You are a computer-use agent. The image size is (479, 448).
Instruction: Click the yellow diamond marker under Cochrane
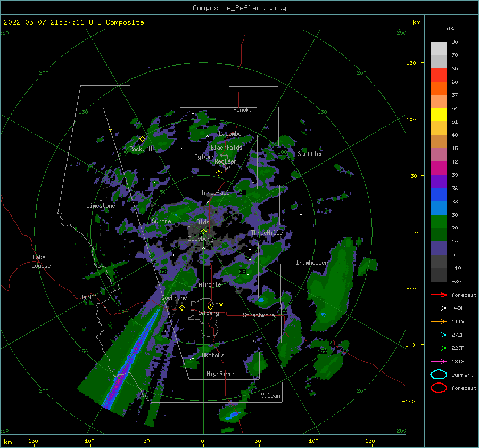(183, 307)
